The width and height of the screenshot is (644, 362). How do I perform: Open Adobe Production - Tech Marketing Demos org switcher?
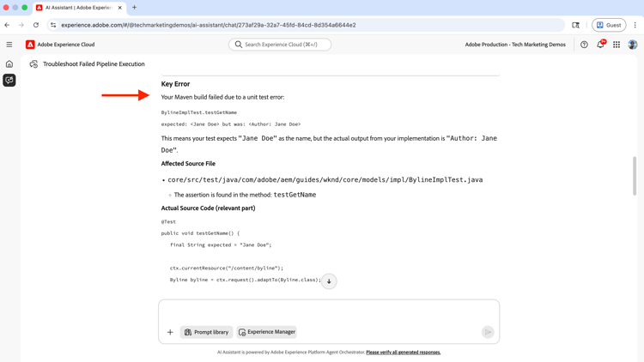[515, 45]
